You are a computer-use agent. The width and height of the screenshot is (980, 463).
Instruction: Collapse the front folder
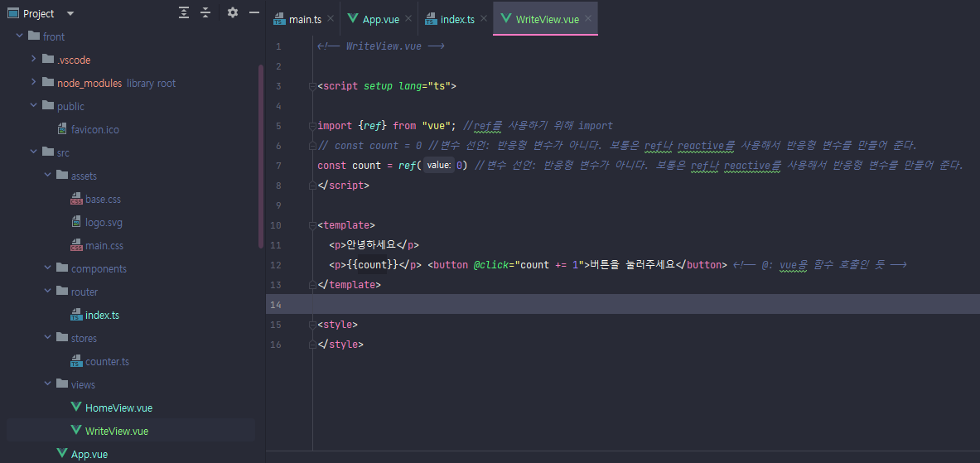(x=19, y=36)
